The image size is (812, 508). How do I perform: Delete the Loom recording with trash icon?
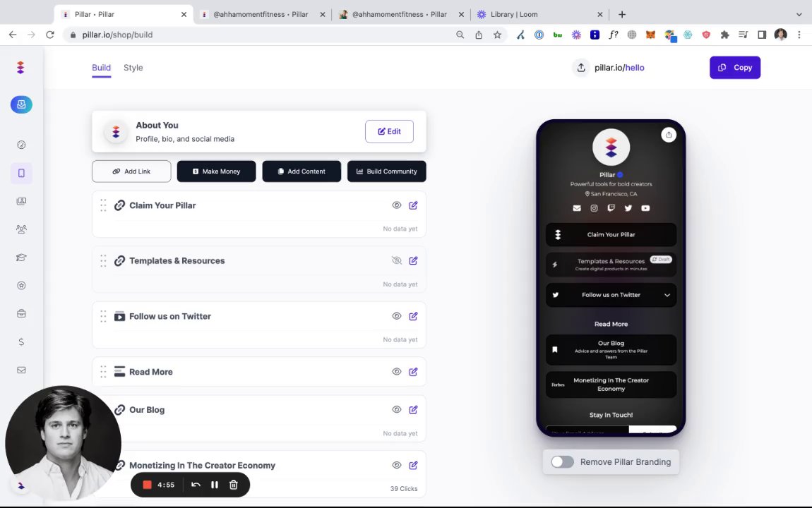tap(234, 485)
